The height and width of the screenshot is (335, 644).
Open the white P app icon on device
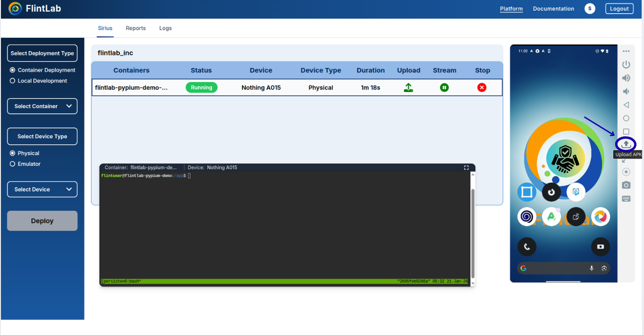click(x=576, y=192)
